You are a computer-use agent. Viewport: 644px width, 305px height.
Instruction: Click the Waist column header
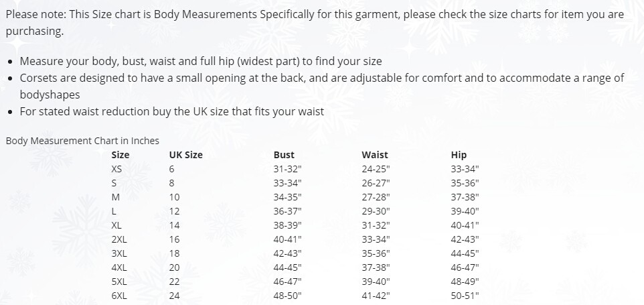tap(374, 155)
